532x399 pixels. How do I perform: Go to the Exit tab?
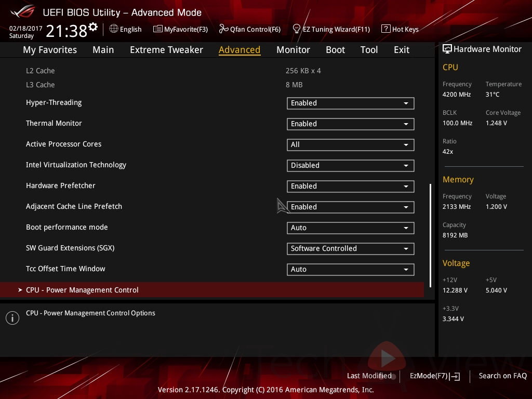click(402, 50)
